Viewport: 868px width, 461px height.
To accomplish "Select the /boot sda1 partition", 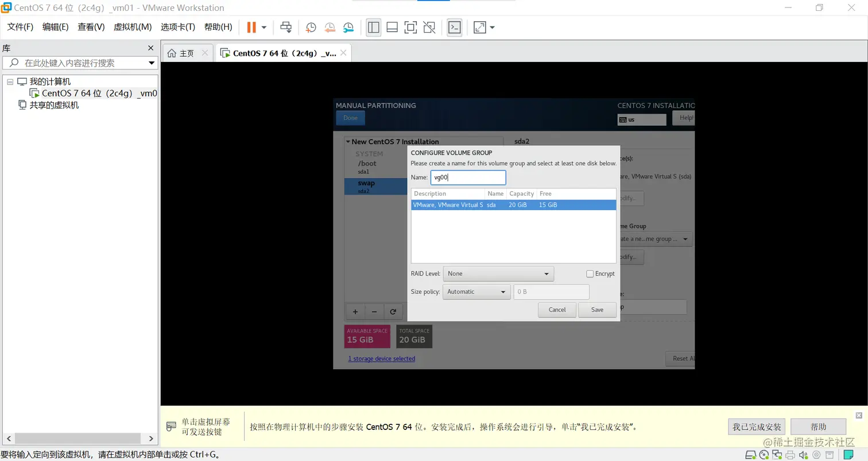I will 376,167.
